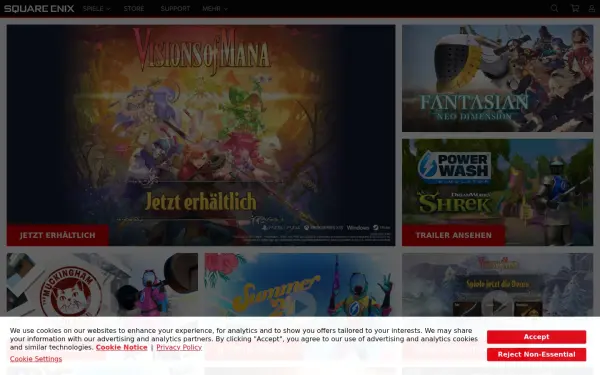The height and width of the screenshot is (375, 600).
Task: Open the shopping cart icon
Action: 575,8
